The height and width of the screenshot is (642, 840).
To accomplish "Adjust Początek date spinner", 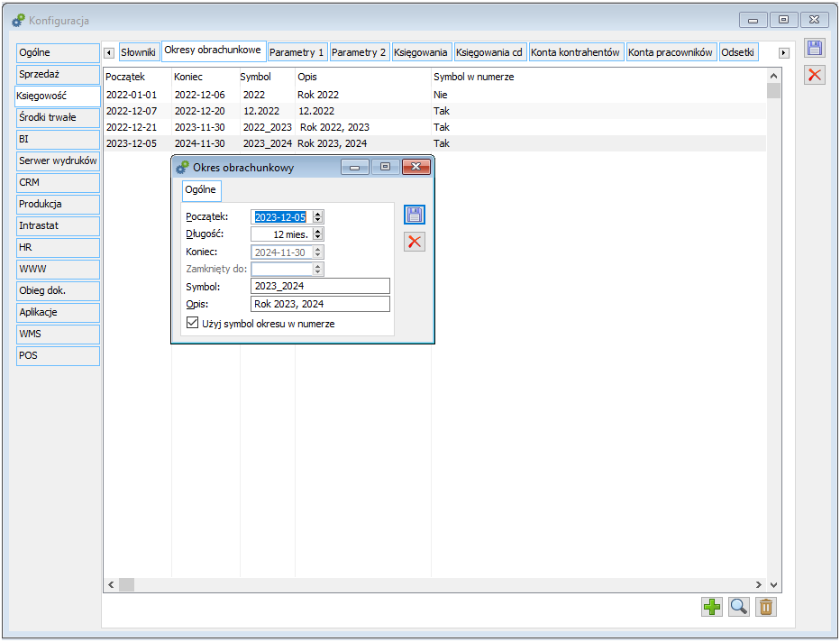I will 317,216.
